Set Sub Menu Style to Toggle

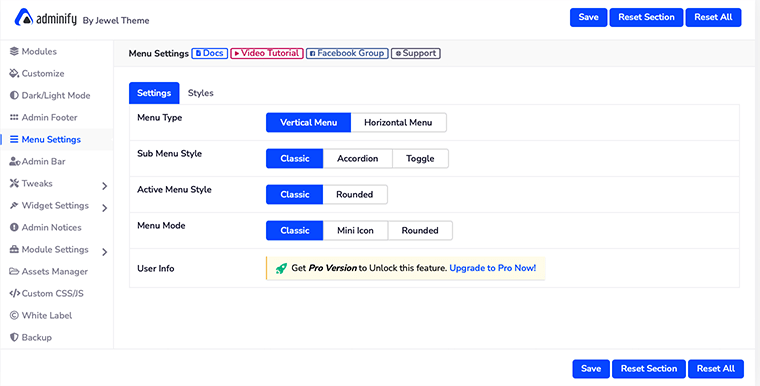pyautogui.click(x=420, y=159)
